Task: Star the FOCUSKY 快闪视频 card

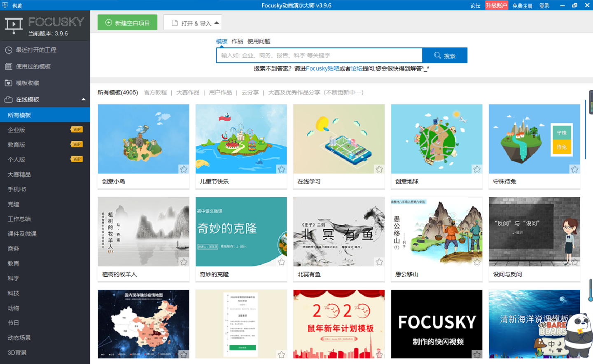Action: tap(477, 355)
